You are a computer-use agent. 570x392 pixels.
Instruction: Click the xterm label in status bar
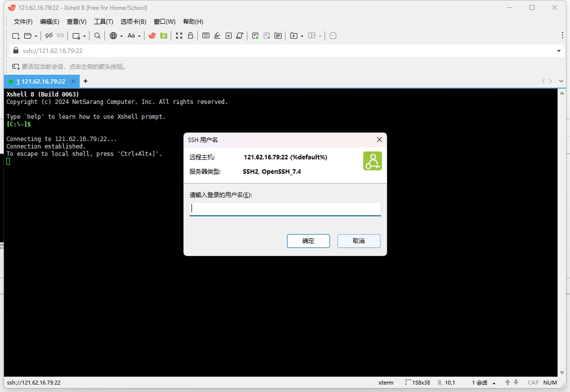coord(386,383)
